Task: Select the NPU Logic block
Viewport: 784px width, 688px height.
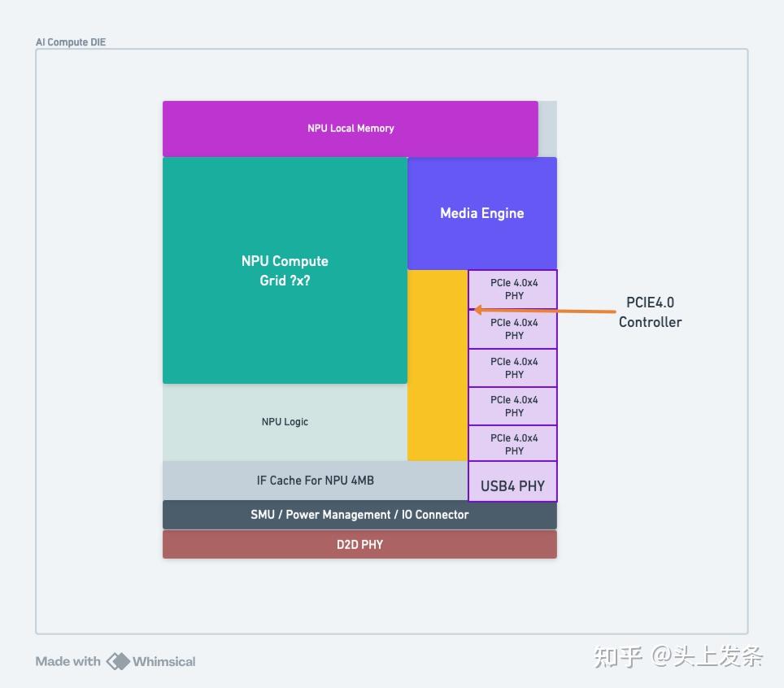Action: point(285,422)
